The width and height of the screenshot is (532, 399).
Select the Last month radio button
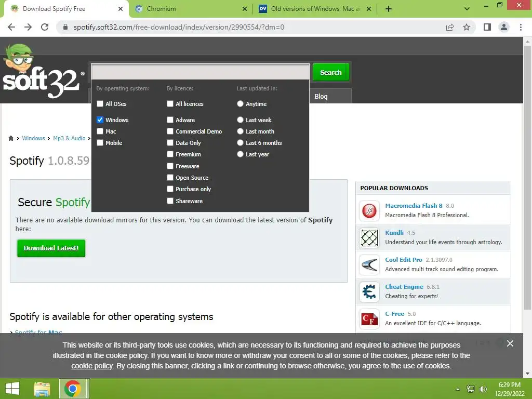(x=240, y=131)
